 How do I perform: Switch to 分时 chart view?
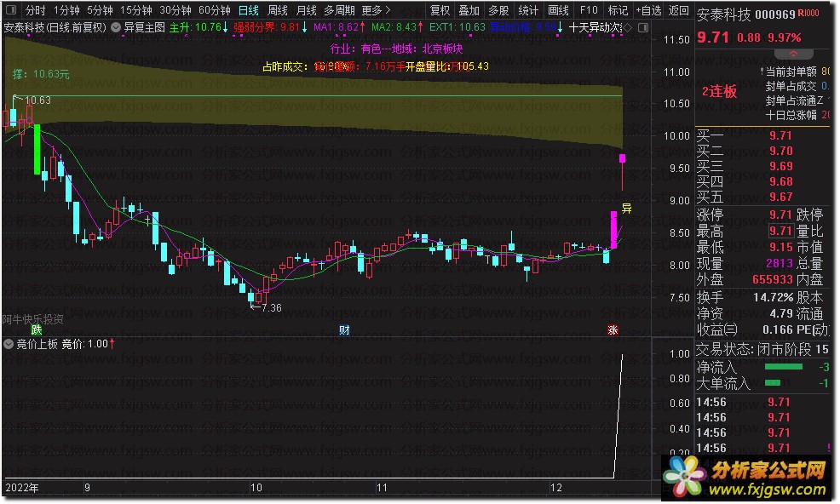point(36,10)
